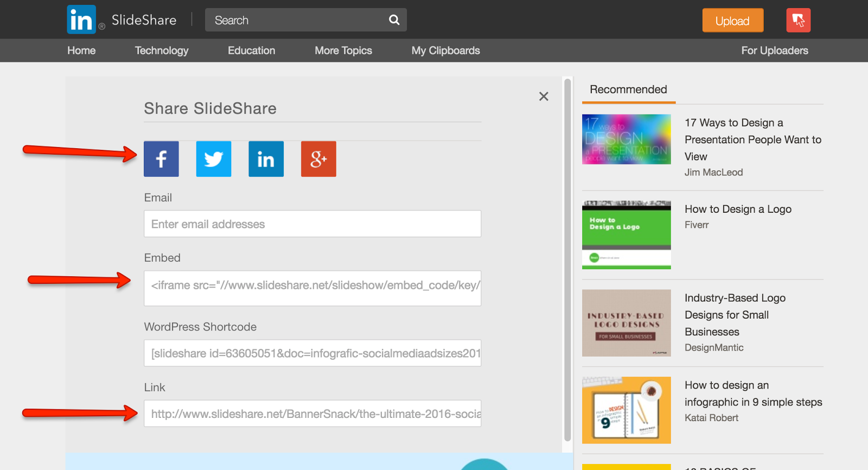
Task: Click the Enter email addresses field
Action: [312, 224]
